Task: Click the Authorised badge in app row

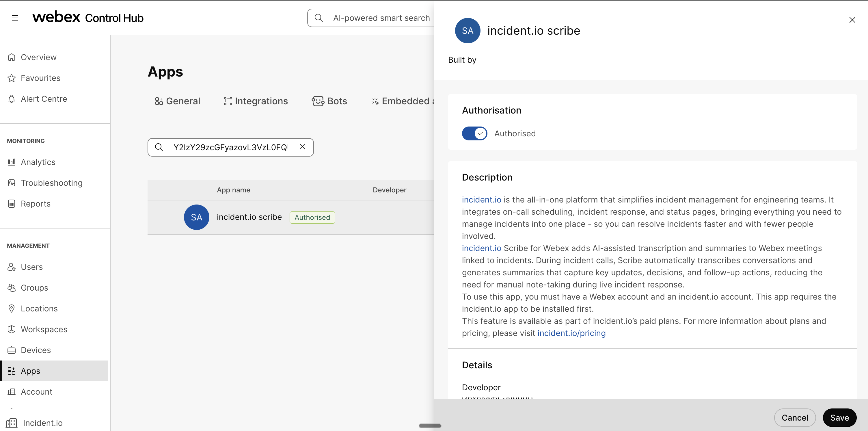Action: click(x=312, y=217)
